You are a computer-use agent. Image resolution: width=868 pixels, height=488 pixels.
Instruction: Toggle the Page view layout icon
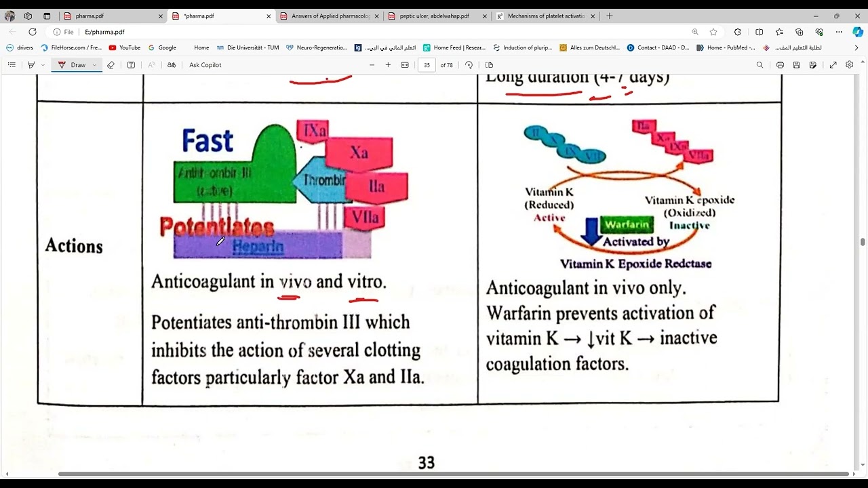point(489,65)
